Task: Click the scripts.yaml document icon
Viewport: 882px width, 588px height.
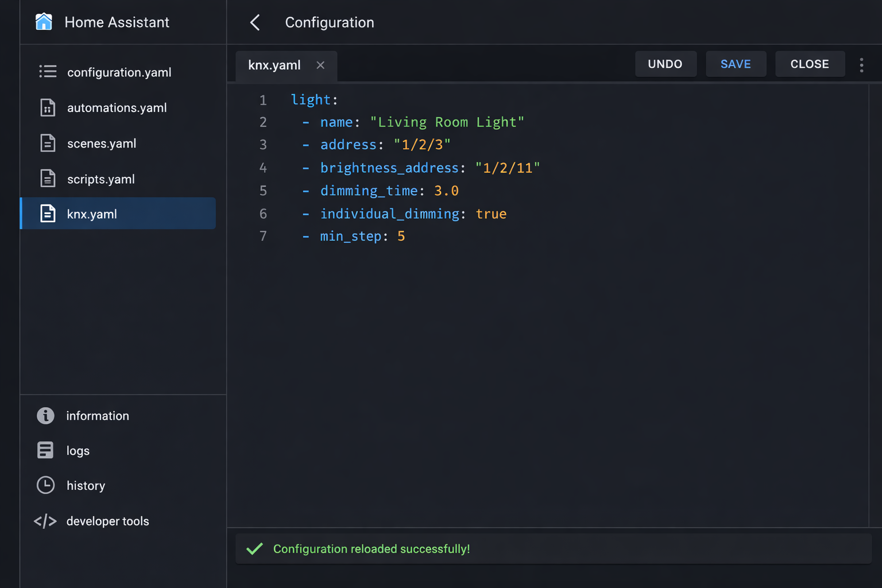Action: [x=48, y=179]
